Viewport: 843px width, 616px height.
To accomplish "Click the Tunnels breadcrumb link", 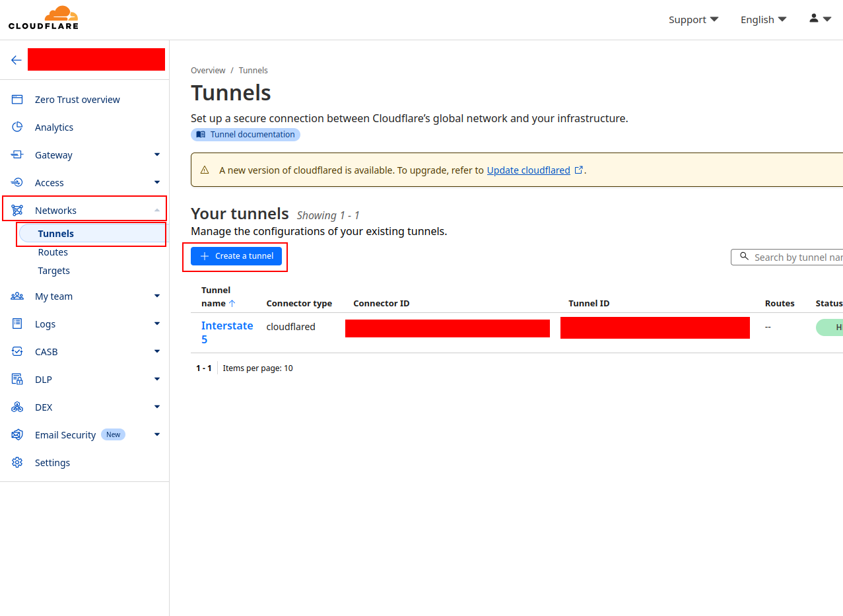I will tap(253, 71).
